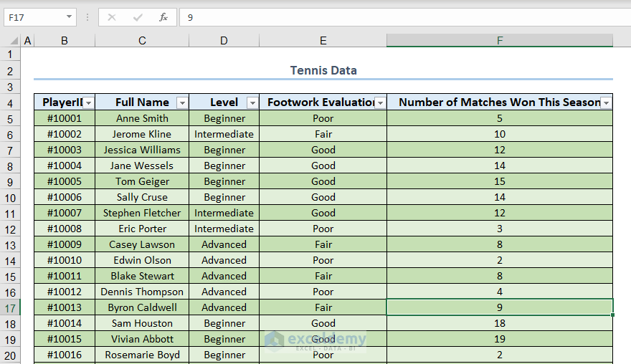Click Eric Porter's matches won cell 3
631x364 pixels.
point(500,229)
